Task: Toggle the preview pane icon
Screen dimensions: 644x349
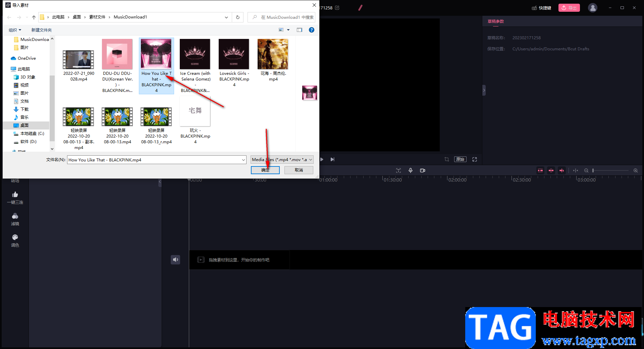Action: 300,30
